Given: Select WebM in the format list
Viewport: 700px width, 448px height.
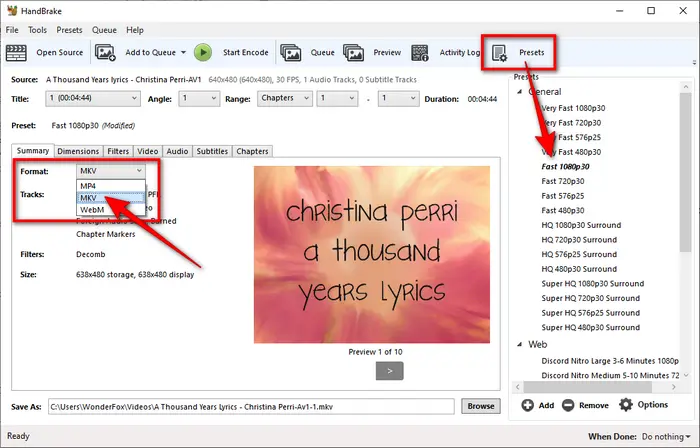Looking at the screenshot, I should pos(111,210).
